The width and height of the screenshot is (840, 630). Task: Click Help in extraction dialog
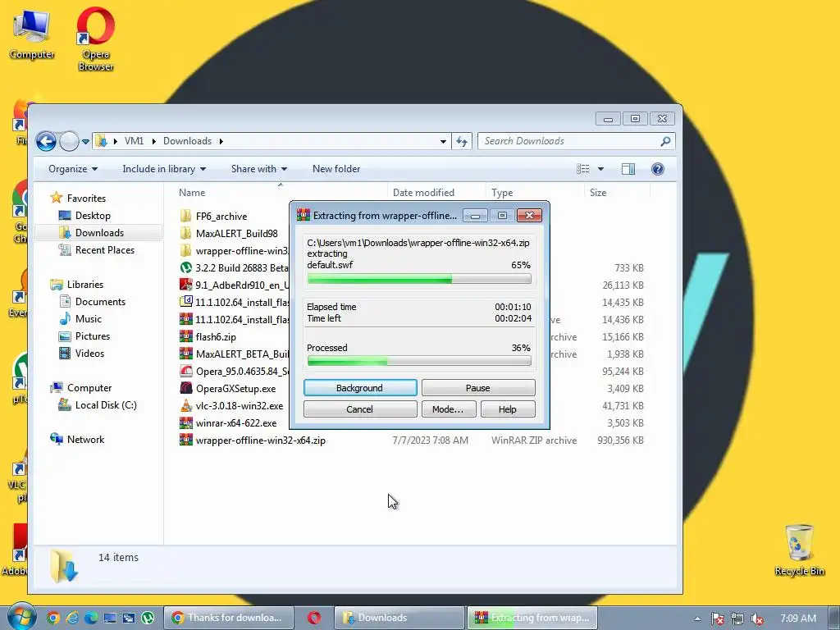coord(507,409)
